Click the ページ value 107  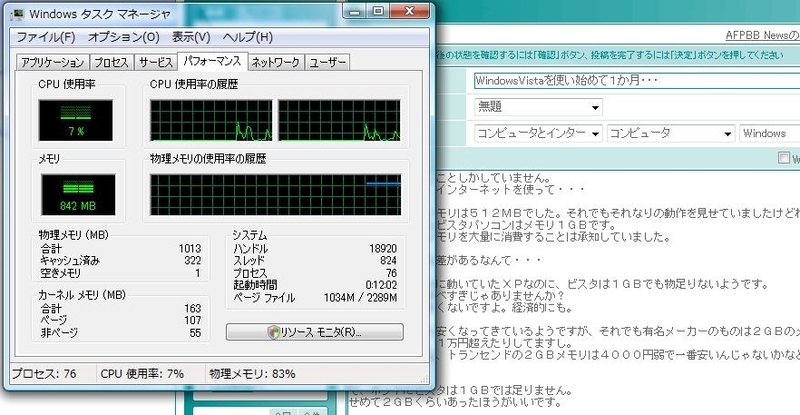coord(193,320)
